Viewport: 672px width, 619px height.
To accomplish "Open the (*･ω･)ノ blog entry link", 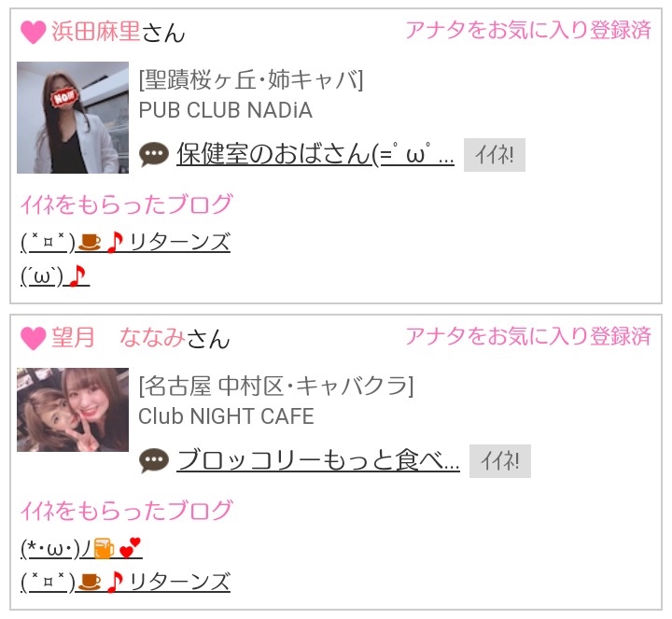I will (81, 548).
